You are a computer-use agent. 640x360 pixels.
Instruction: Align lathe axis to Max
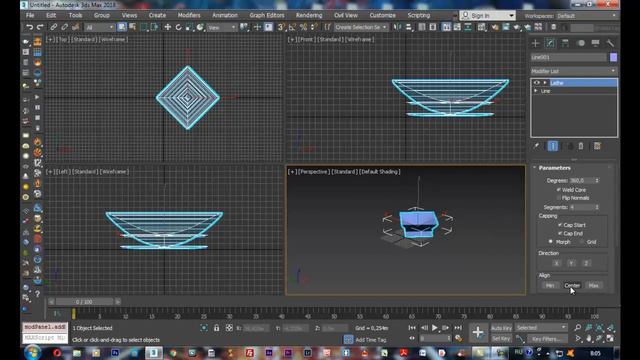pyautogui.click(x=593, y=285)
